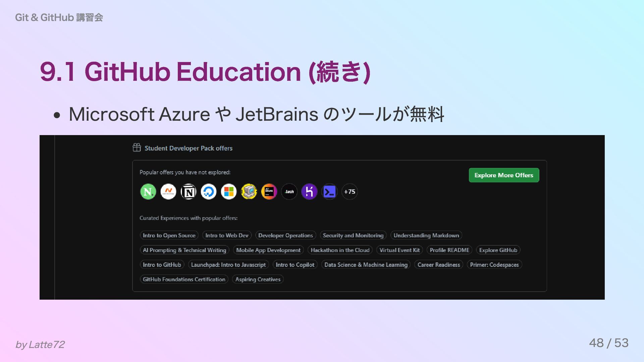Click the 'Popular offers you have not explored' text
The height and width of the screenshot is (362, 644).
185,172
